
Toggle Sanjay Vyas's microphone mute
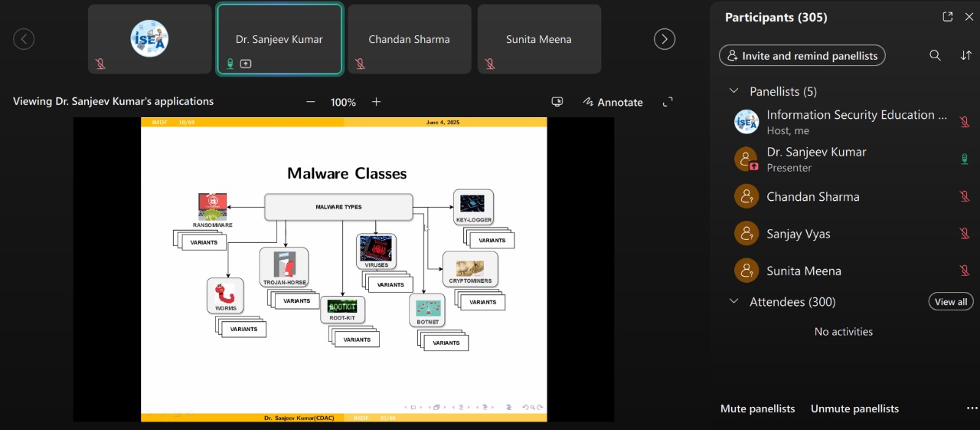tap(965, 234)
